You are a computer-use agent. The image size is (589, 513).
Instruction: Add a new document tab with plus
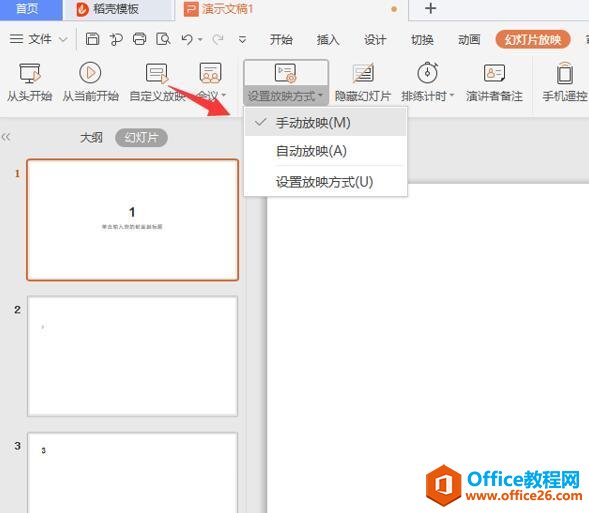[x=430, y=8]
